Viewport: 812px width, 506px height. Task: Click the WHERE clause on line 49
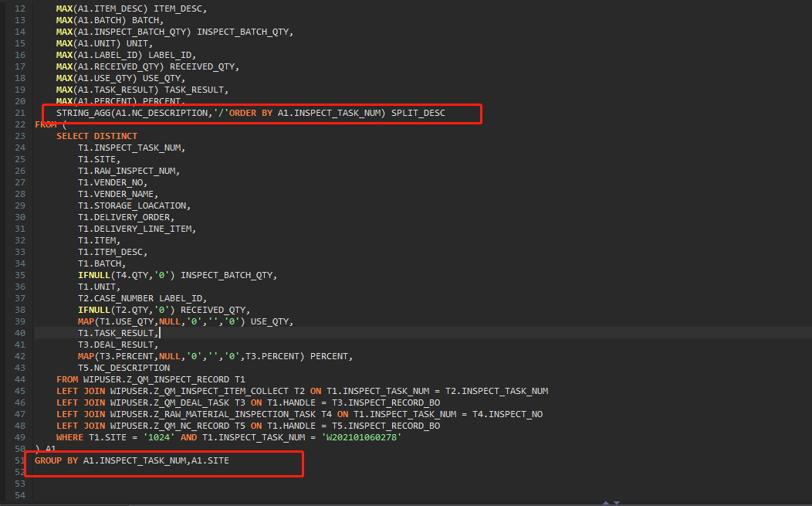tap(69, 436)
